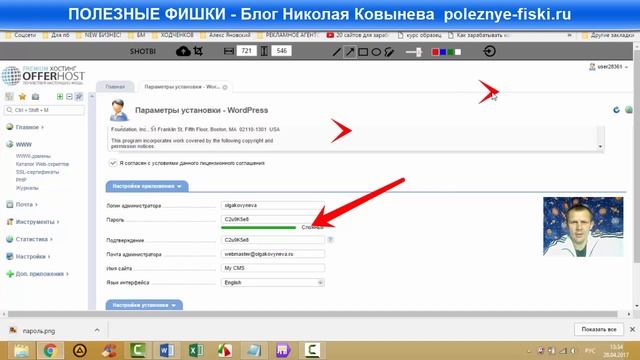Viewport: 640px width, 360px height.
Task: Open the пароль.png download options arrow
Action: [97, 330]
